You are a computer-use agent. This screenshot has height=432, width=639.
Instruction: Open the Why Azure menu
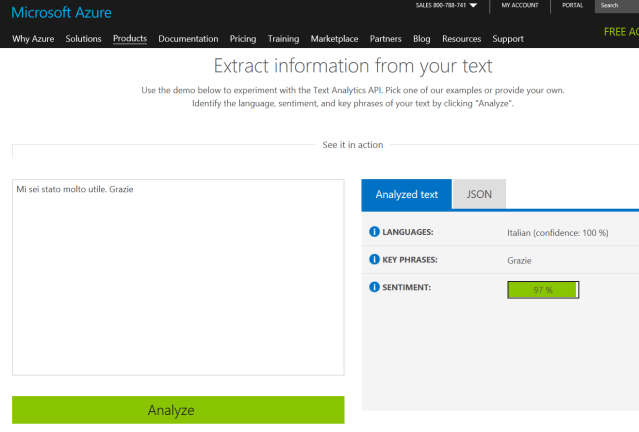click(x=34, y=39)
